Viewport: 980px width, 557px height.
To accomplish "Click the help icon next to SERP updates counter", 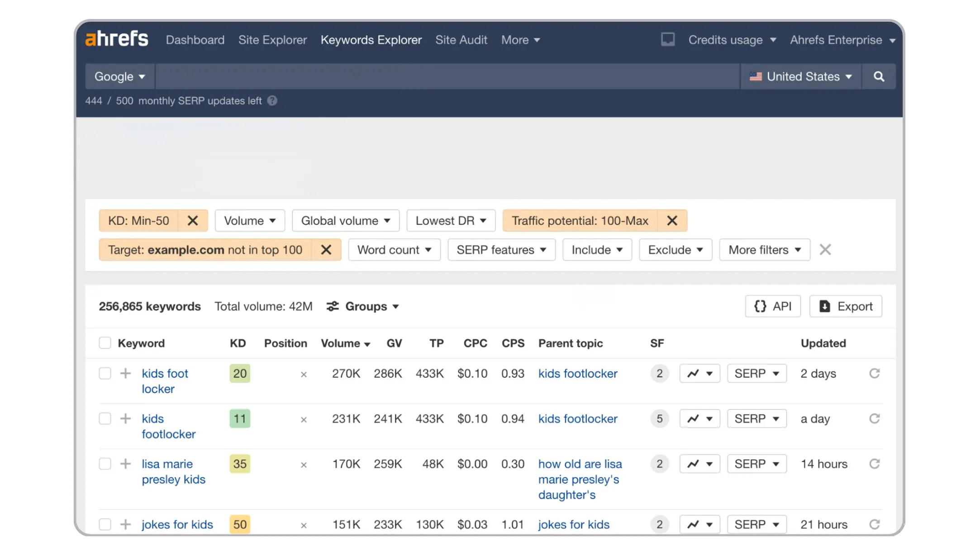I will [x=272, y=101].
